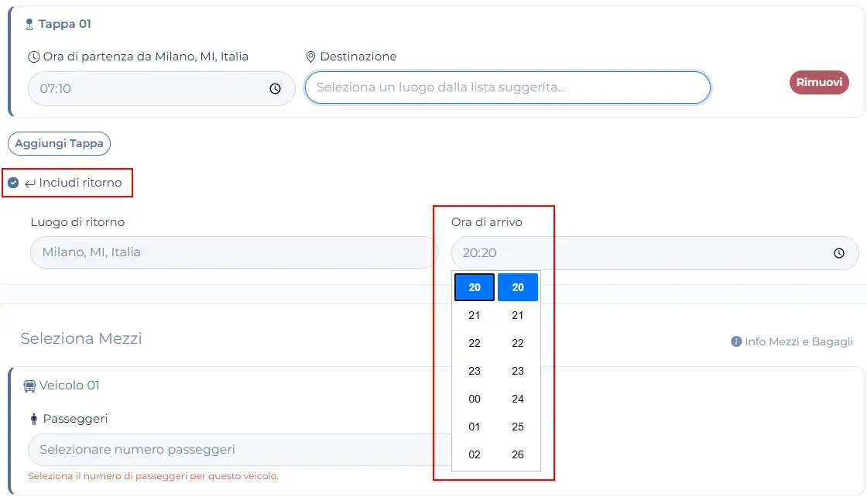Screen dimensions: 867x504
Task: Add a stop with Aggiungi Tappa
Action: 59,144
